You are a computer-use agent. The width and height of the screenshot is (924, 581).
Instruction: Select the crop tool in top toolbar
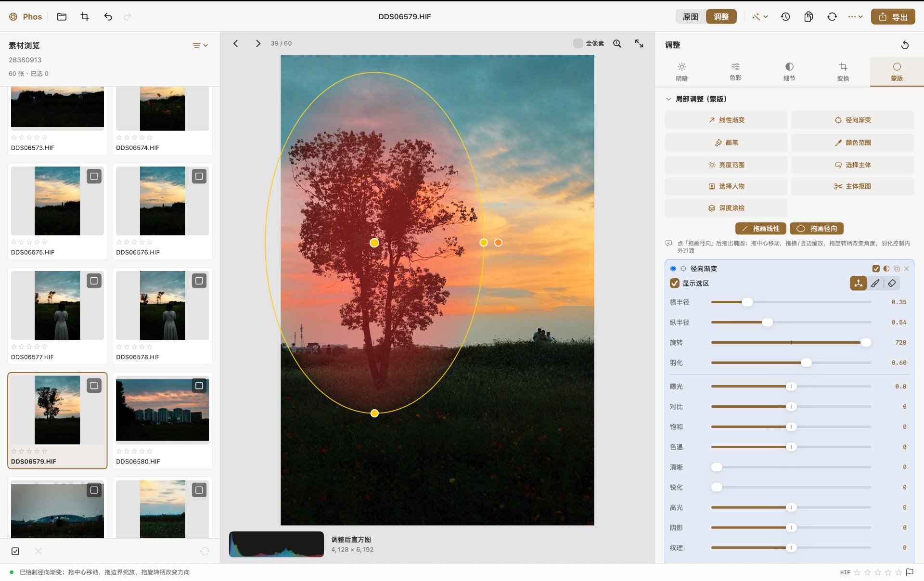pos(85,17)
